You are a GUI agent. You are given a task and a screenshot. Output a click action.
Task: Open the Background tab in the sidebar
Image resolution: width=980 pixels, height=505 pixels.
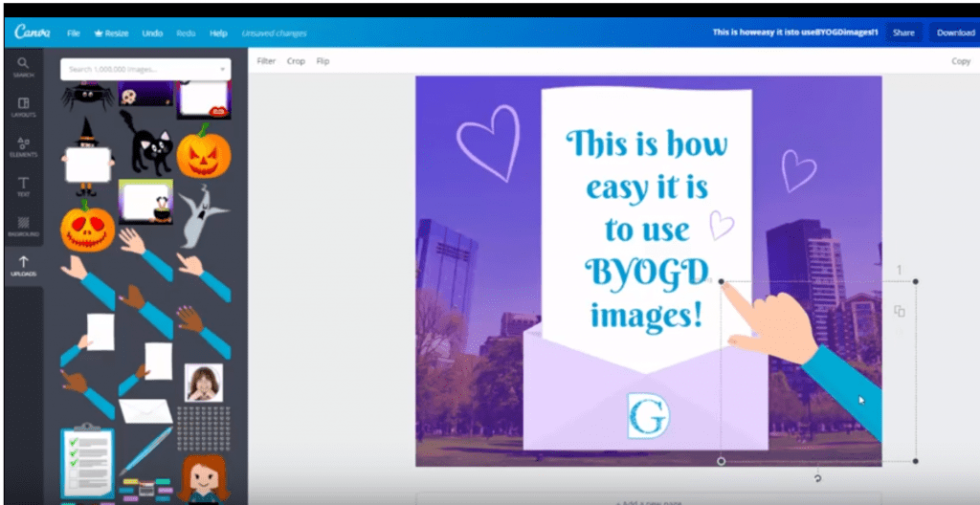point(23,227)
